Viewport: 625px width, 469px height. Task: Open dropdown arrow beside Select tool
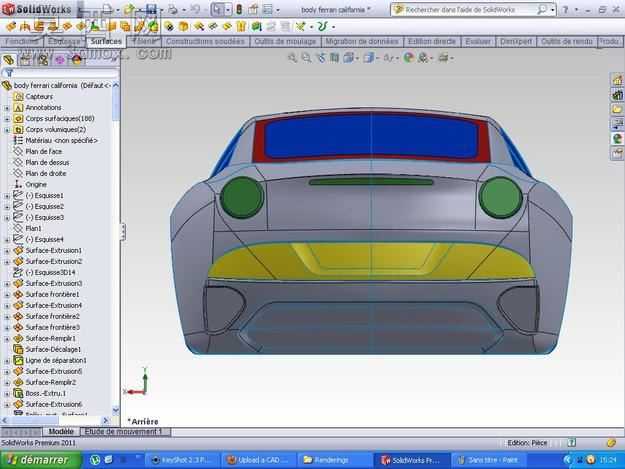pos(228,10)
